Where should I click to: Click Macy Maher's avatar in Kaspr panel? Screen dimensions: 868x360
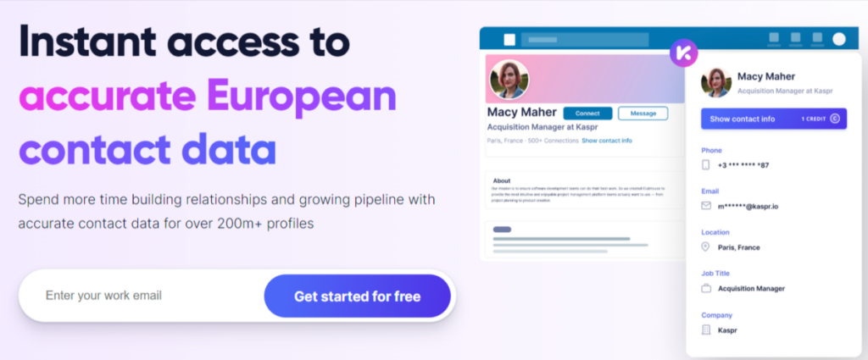pyautogui.click(x=716, y=82)
